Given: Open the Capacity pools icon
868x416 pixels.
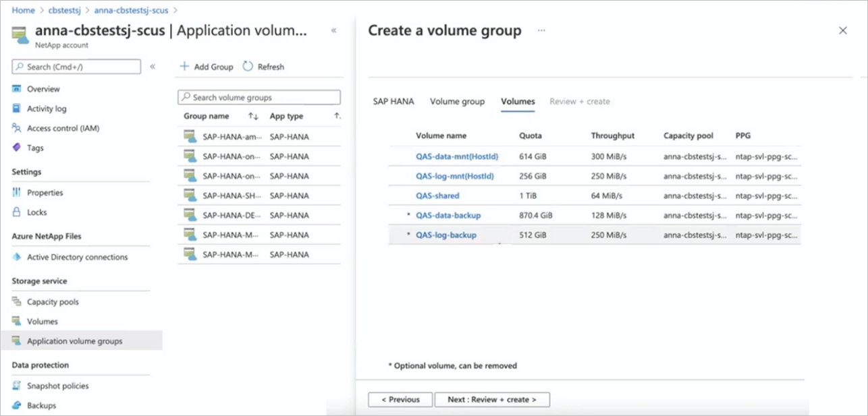Looking at the screenshot, I should (17, 302).
